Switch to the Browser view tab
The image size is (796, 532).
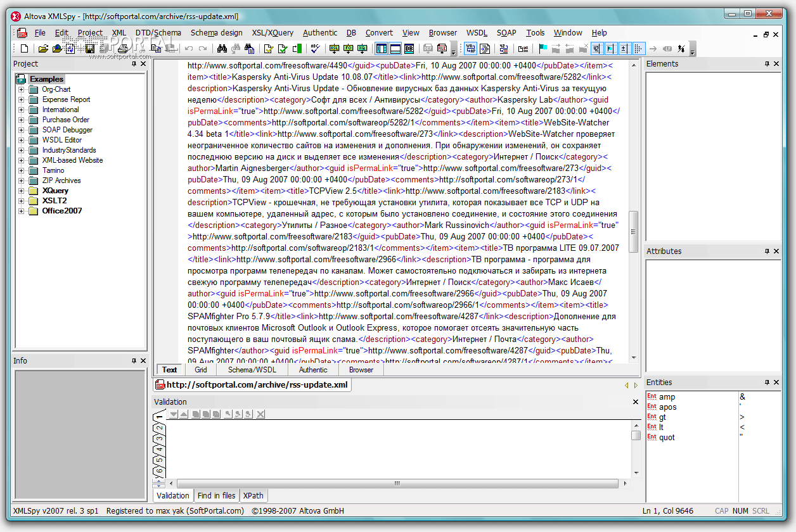coord(361,370)
